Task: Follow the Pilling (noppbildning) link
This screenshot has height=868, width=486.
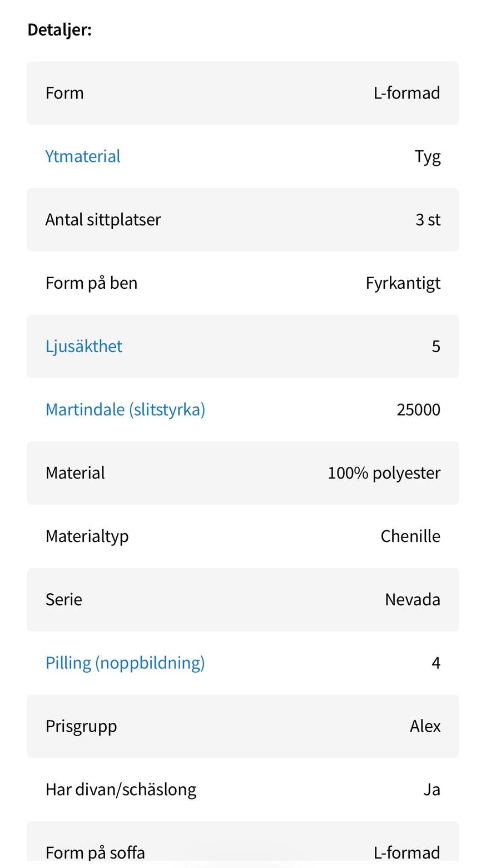Action: pos(125,663)
